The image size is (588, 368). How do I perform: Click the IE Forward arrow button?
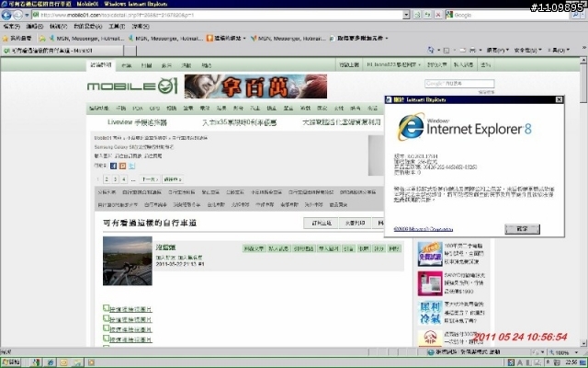tap(17, 15)
